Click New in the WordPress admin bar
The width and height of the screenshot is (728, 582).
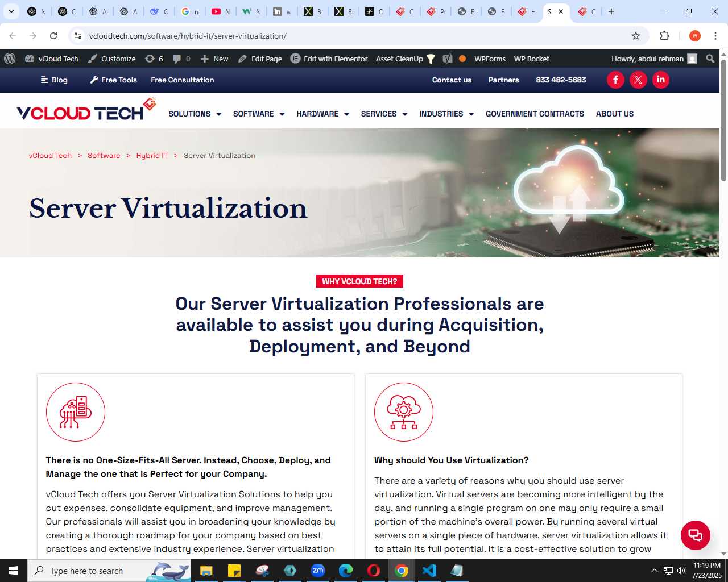tap(214, 59)
